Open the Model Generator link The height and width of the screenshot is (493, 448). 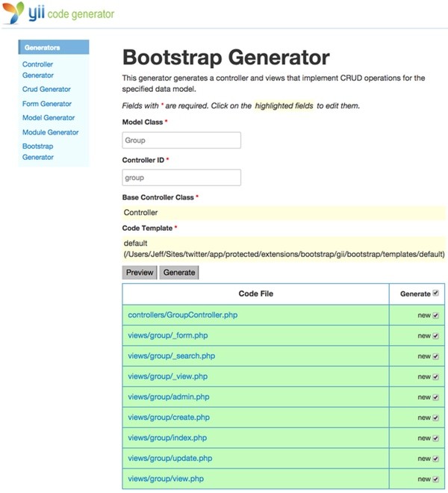click(49, 118)
